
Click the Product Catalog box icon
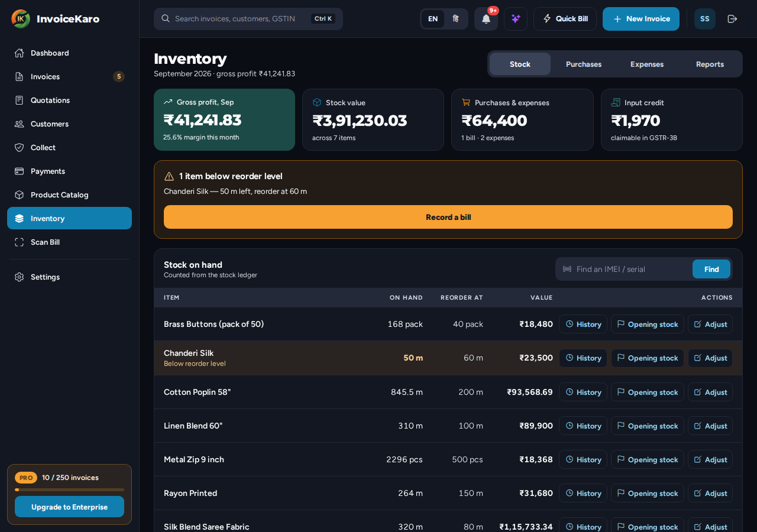click(x=20, y=195)
